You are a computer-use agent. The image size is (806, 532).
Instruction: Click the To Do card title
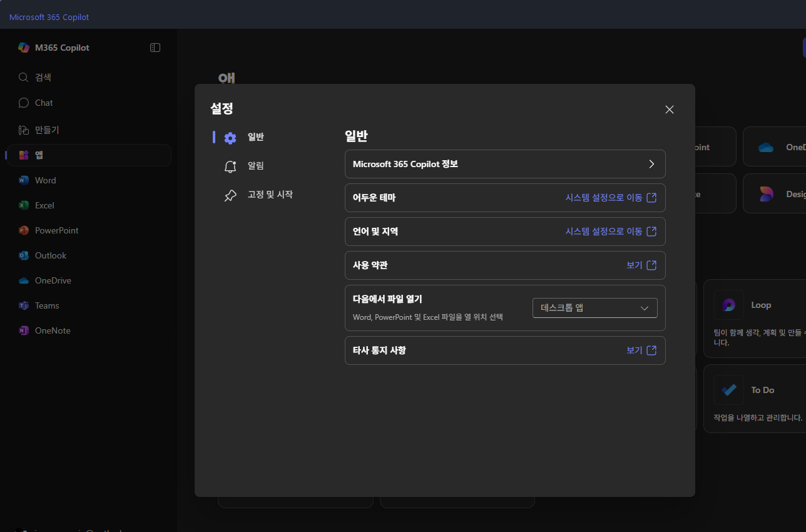763,390
